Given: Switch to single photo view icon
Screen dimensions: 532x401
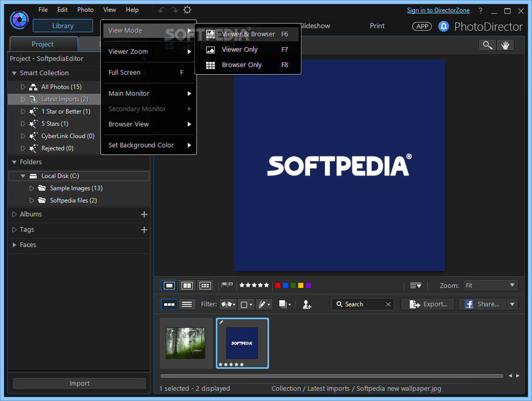Looking at the screenshot, I should 169,285.
